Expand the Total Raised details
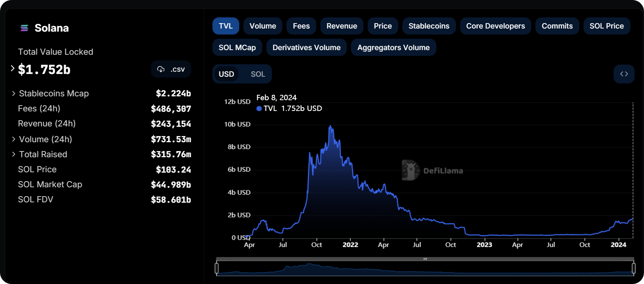 coord(13,154)
